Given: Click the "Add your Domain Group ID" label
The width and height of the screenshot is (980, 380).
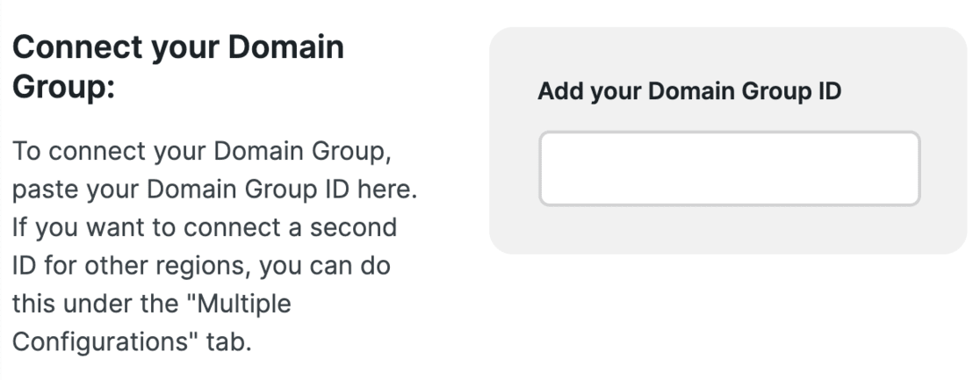Looking at the screenshot, I should tap(690, 91).
